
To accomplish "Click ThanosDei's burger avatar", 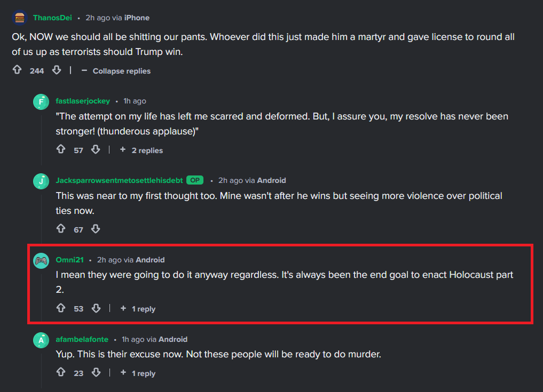I will click(x=20, y=18).
